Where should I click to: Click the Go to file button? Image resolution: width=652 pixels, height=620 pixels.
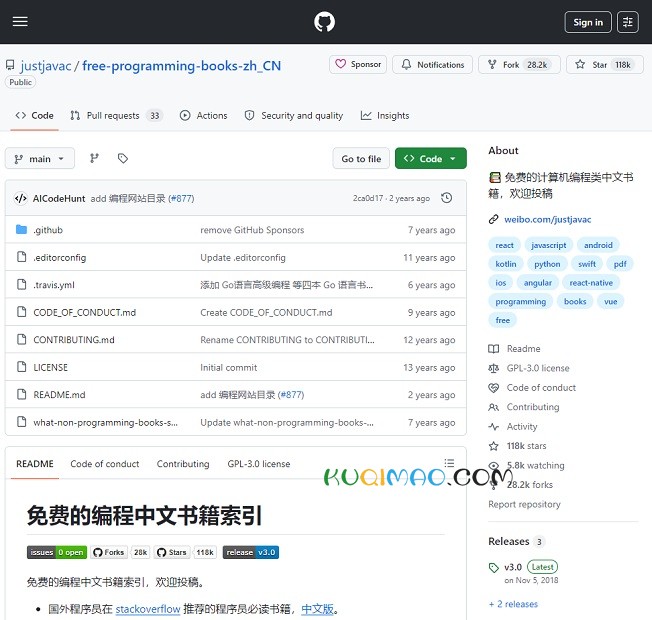coord(361,158)
